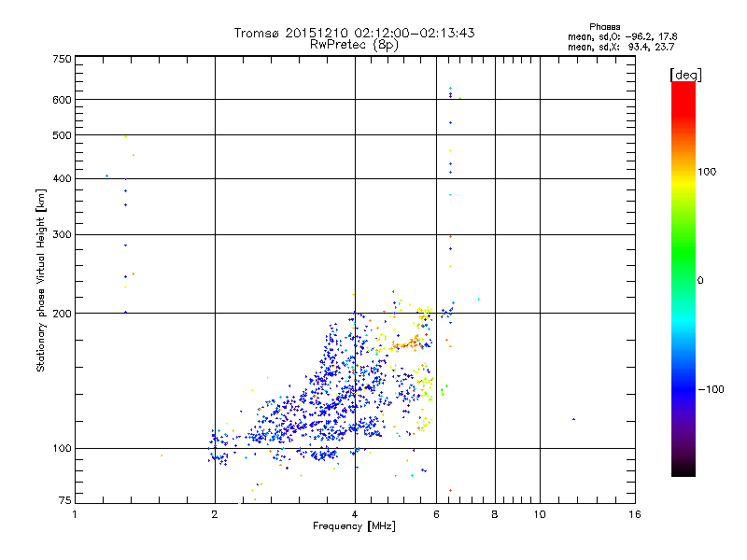
Task: Select the 'mean, sd,X: 93.4, 23.7' line
Action: coord(621,47)
